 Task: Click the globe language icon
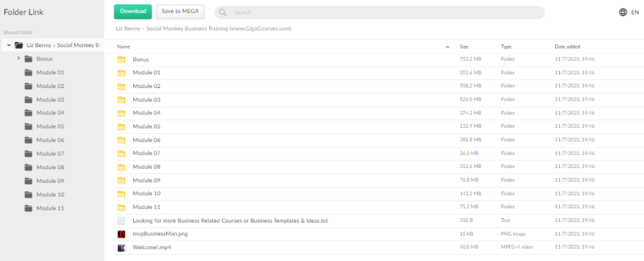coord(623,12)
